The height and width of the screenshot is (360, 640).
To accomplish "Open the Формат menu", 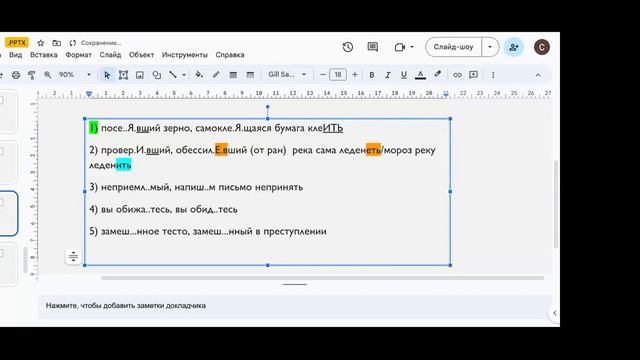I will coord(78,55).
